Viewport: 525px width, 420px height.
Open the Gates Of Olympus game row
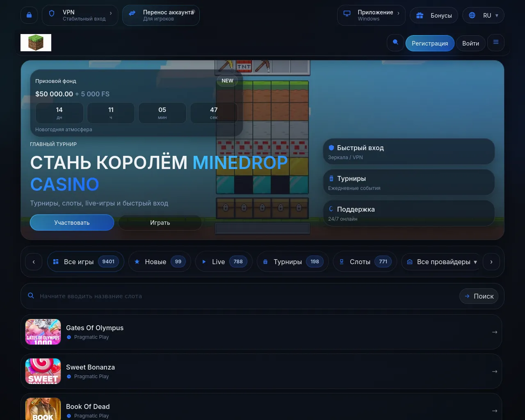pyautogui.click(x=261, y=332)
